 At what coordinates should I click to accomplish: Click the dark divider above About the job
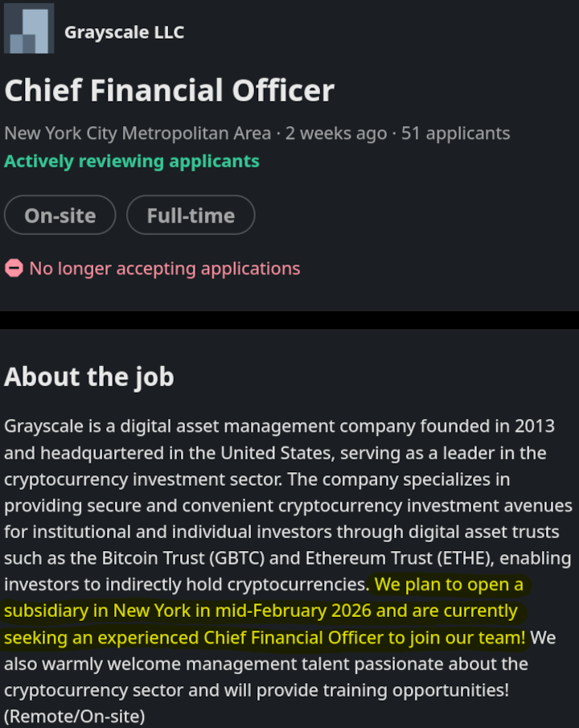point(289,319)
